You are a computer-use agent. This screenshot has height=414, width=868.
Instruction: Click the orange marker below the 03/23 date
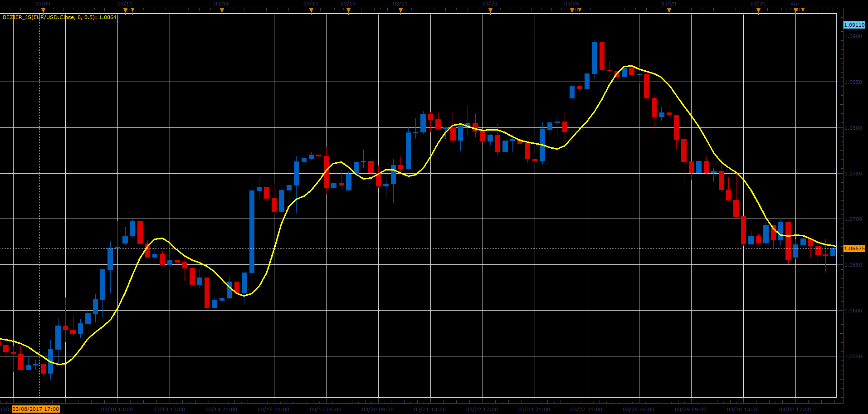coord(490,10)
